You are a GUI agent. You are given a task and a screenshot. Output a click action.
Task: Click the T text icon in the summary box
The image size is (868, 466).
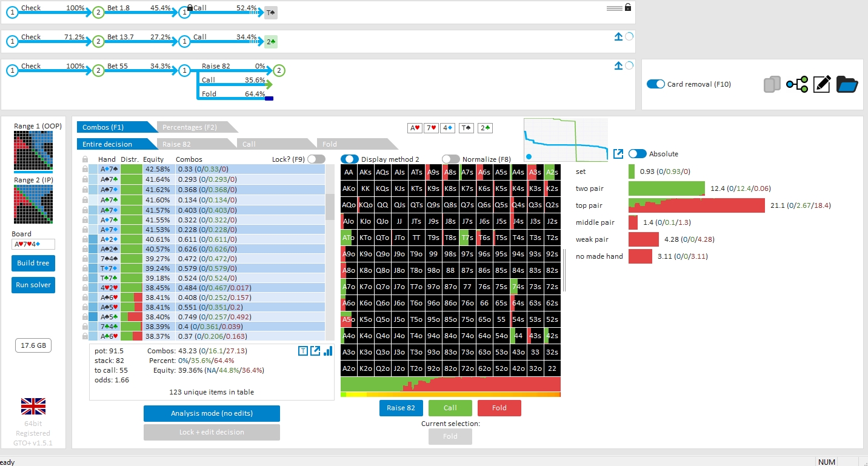(303, 351)
